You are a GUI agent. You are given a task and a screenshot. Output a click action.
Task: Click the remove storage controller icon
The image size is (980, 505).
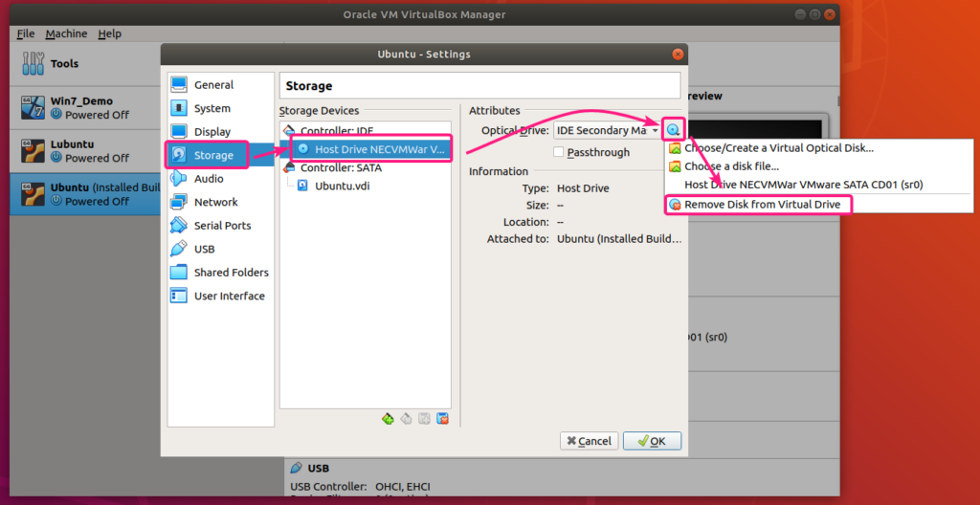tap(406, 419)
